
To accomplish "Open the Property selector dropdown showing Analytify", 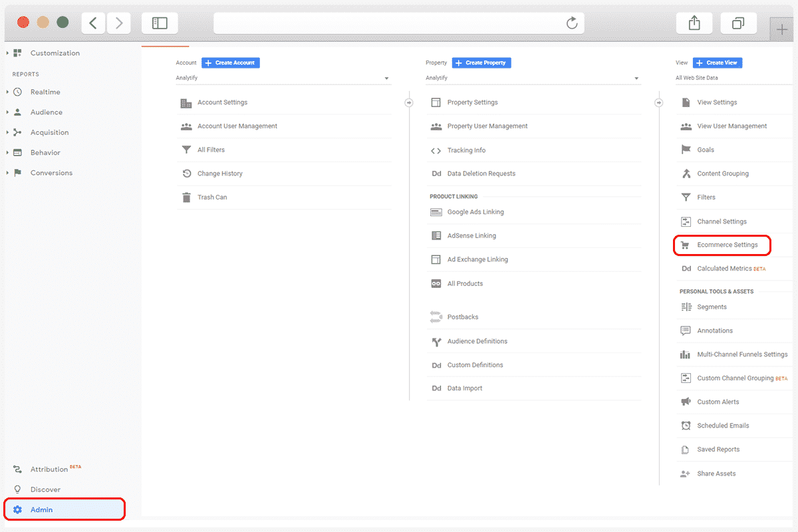I will tap(533, 78).
